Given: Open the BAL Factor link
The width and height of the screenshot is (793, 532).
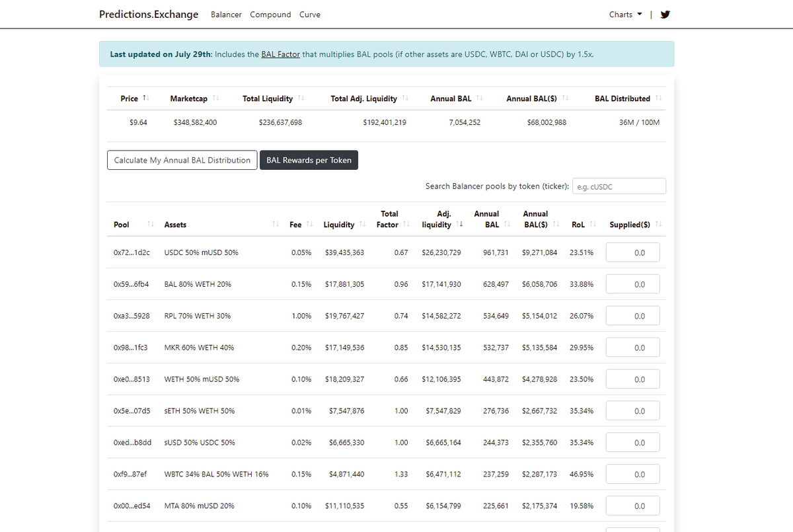Looking at the screenshot, I should 281,54.
